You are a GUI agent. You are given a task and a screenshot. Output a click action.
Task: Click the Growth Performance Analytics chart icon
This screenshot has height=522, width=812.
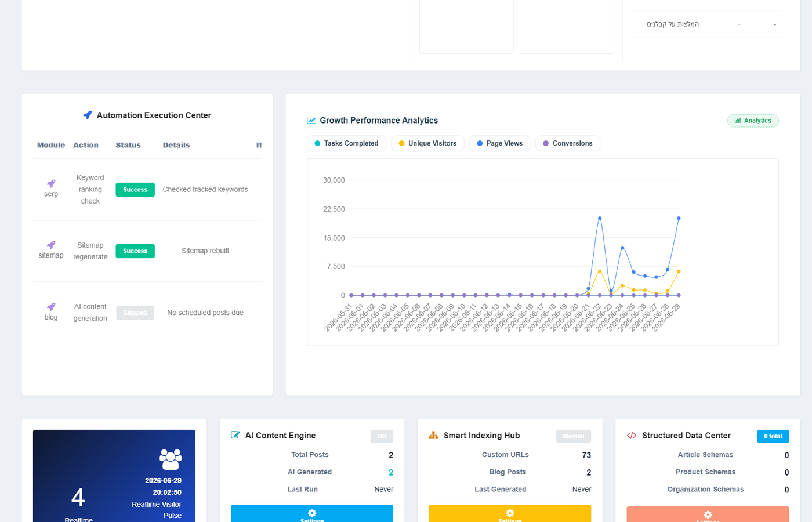[x=311, y=121]
